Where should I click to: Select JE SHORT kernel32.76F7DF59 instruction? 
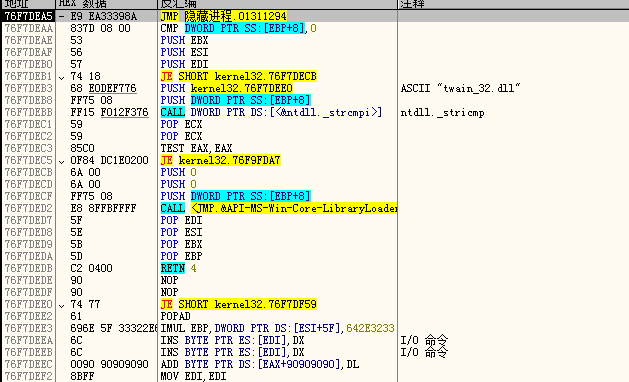coord(239,304)
